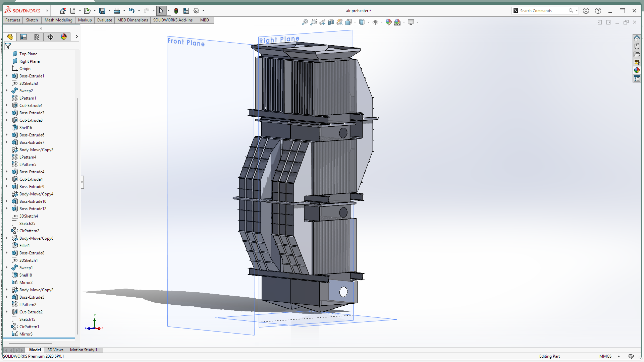Open Display Style icon

click(x=362, y=22)
